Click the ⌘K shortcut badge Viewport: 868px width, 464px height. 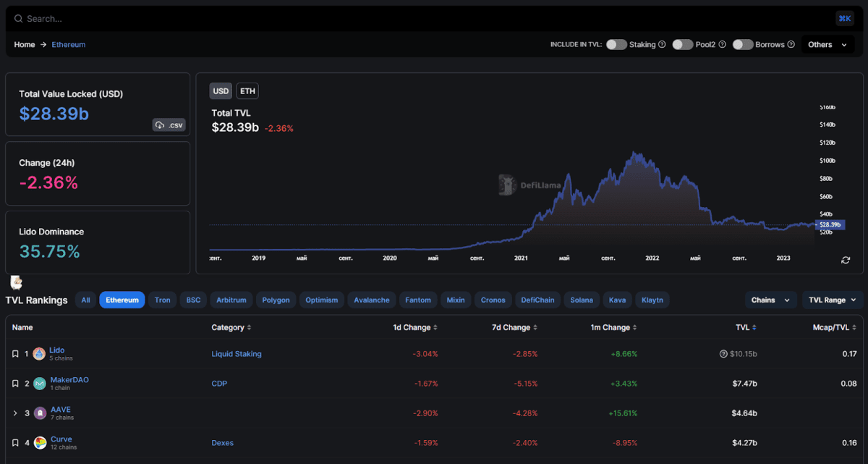pos(844,18)
